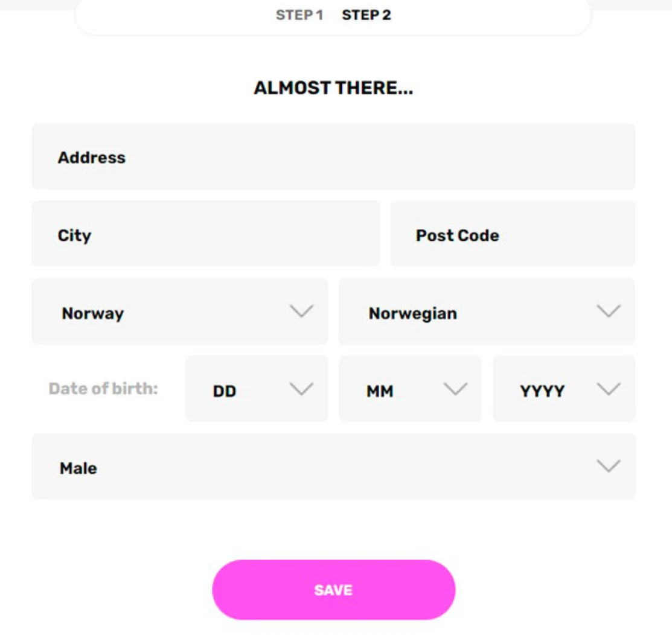Click the Date of birth label
Viewport: 672px width, 635px height.
coord(103,389)
